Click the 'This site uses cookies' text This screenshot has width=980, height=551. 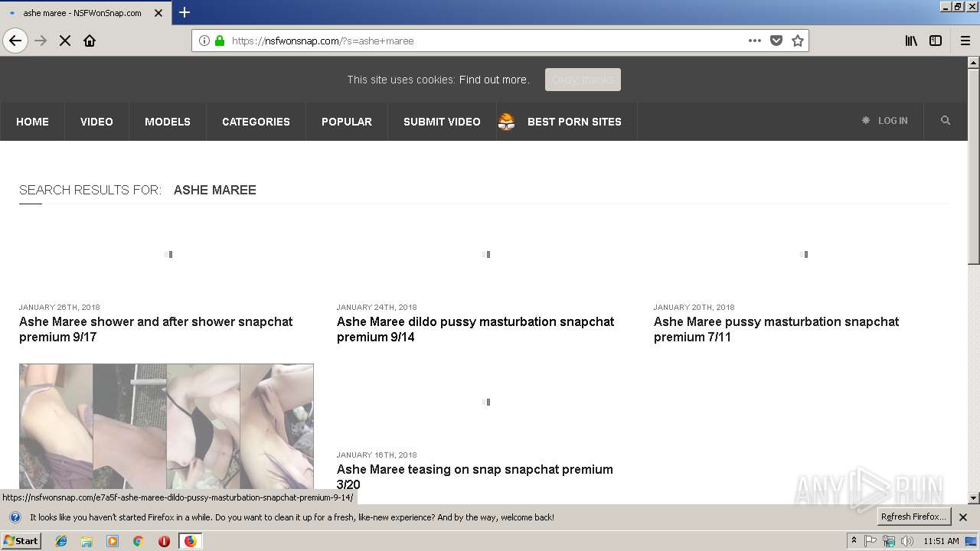click(401, 80)
